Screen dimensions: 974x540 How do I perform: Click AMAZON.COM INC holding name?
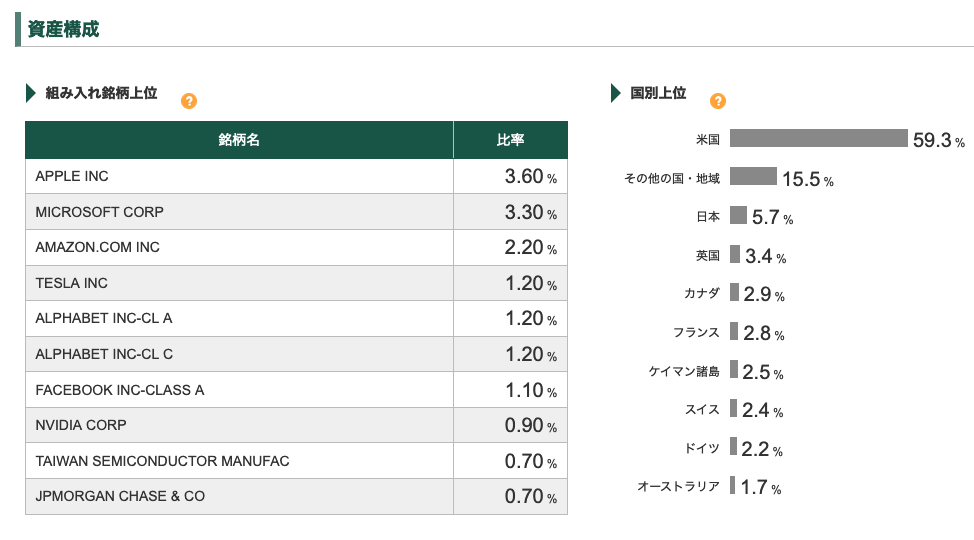97,247
